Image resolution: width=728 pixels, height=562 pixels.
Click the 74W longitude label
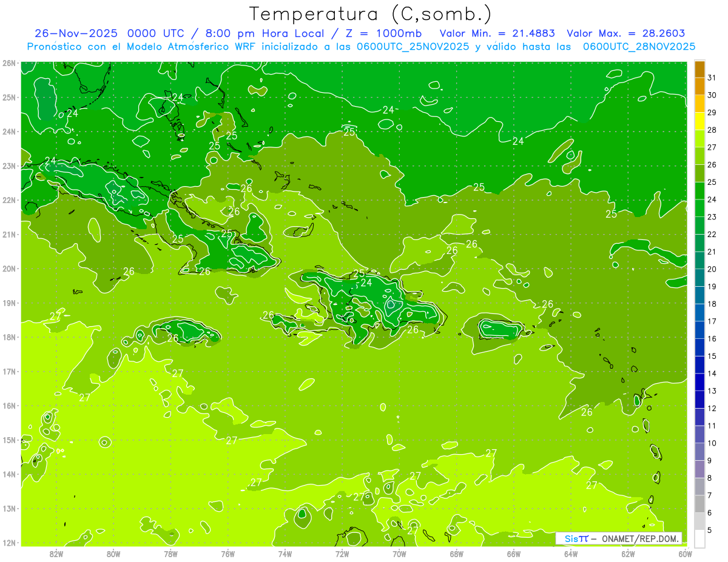point(285,554)
